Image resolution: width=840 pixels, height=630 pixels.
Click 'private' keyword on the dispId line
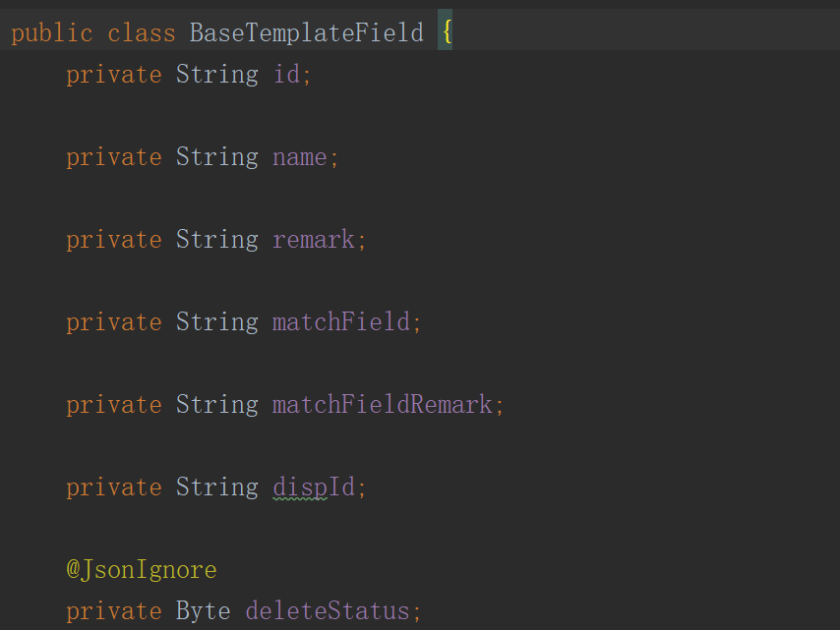[x=114, y=487]
